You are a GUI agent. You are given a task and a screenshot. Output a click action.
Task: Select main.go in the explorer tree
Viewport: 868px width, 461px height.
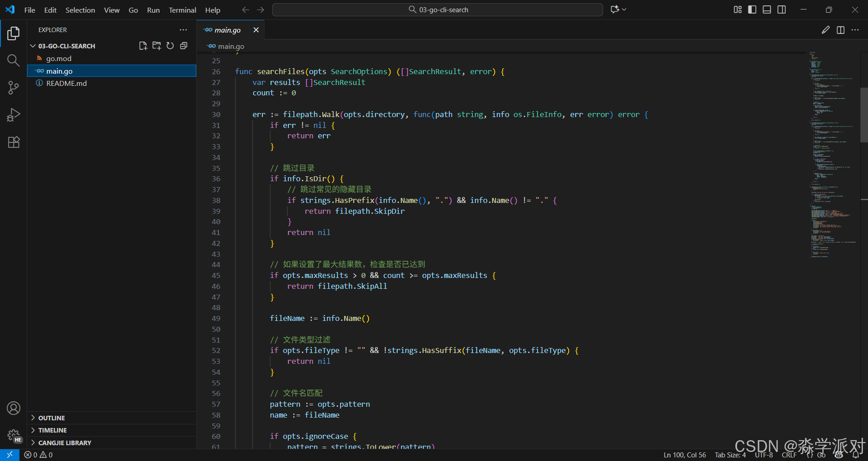tap(112, 71)
